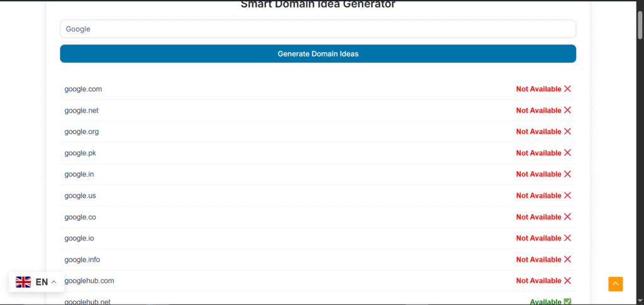Select the google.io domain text
This screenshot has height=305, width=644.
[79, 238]
